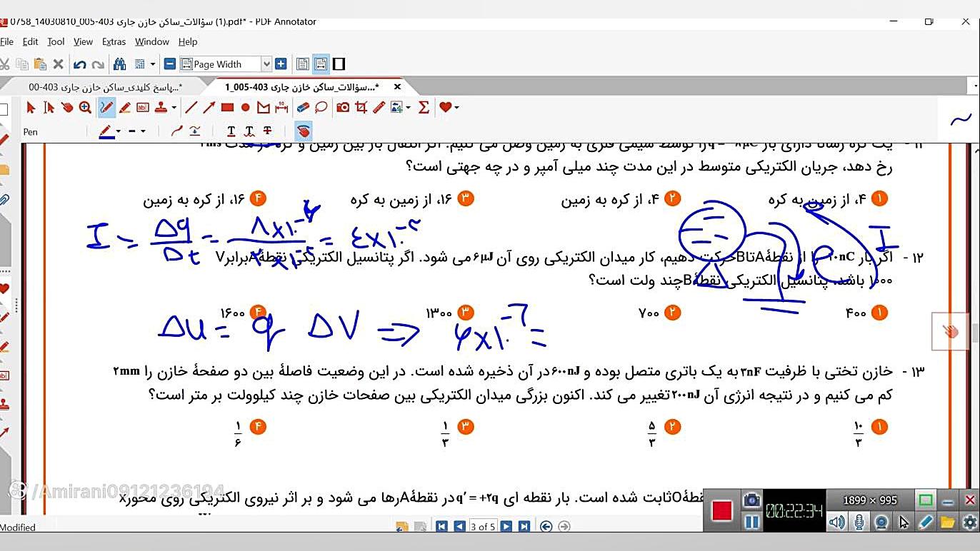The width and height of the screenshot is (980, 551).
Task: Open the Extras menu
Action: coord(114,42)
